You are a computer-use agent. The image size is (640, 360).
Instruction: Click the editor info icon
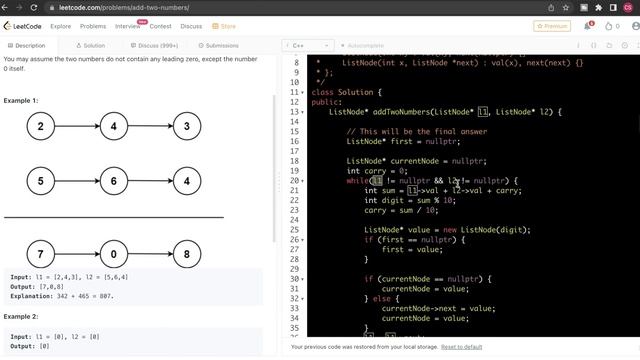coord(578,45)
